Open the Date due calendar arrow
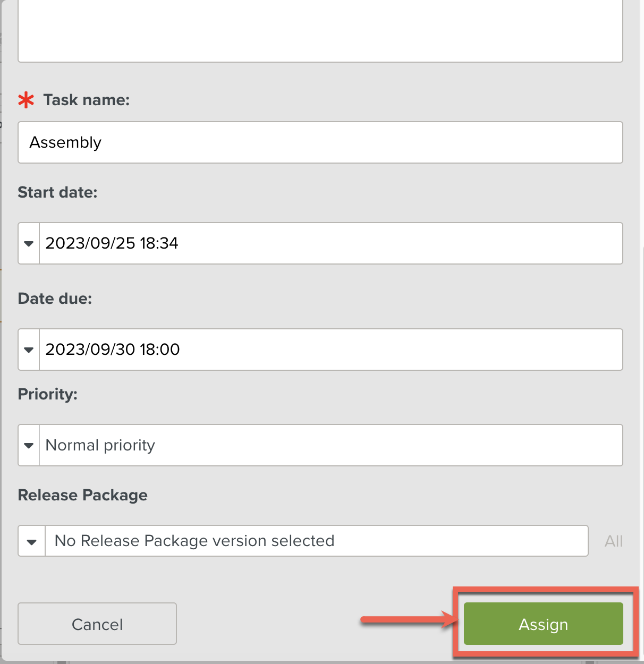Image resolution: width=644 pixels, height=664 pixels. click(29, 350)
